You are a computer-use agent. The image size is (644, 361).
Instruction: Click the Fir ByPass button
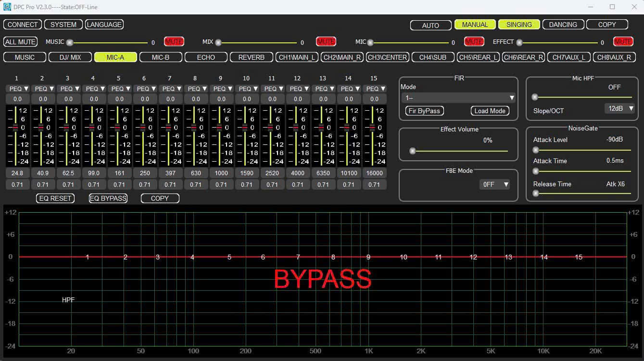(424, 111)
